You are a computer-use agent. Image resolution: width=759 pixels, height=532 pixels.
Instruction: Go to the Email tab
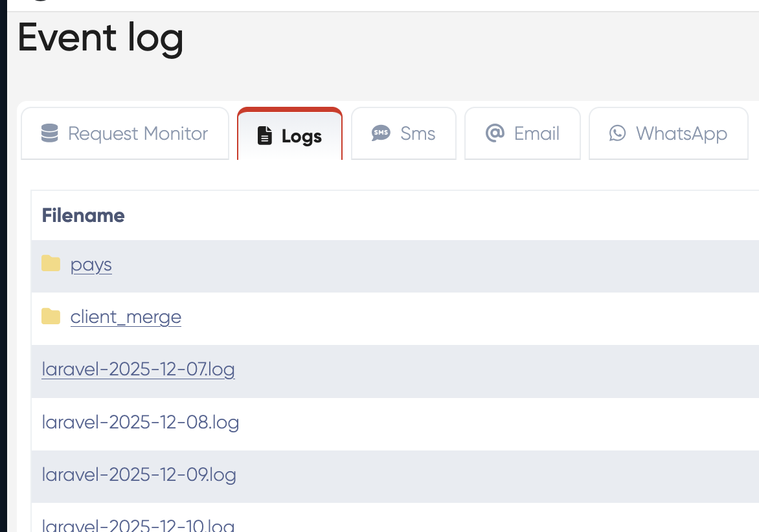(536, 134)
